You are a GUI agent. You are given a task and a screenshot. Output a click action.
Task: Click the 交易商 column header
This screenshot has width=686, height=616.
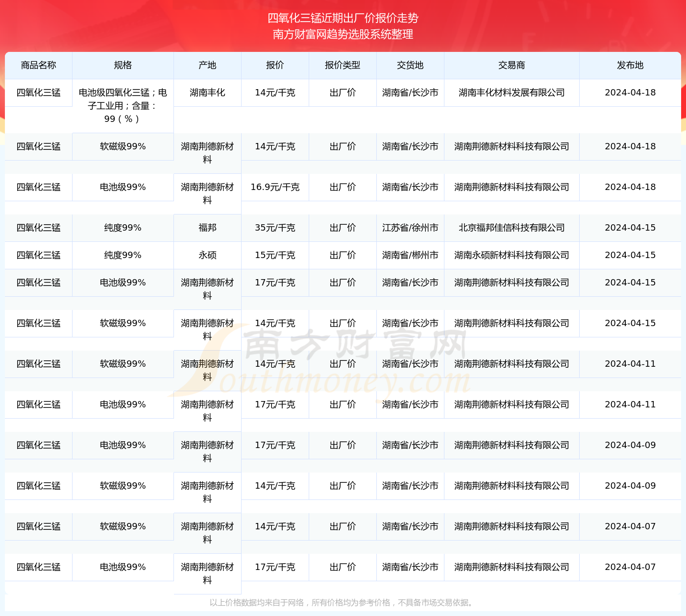click(x=512, y=65)
